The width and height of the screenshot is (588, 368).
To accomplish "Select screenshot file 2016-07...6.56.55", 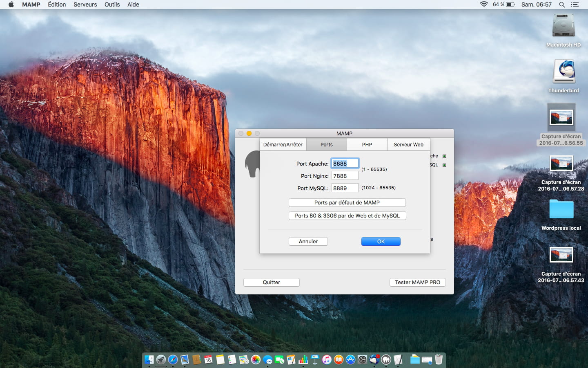I will tap(561, 125).
